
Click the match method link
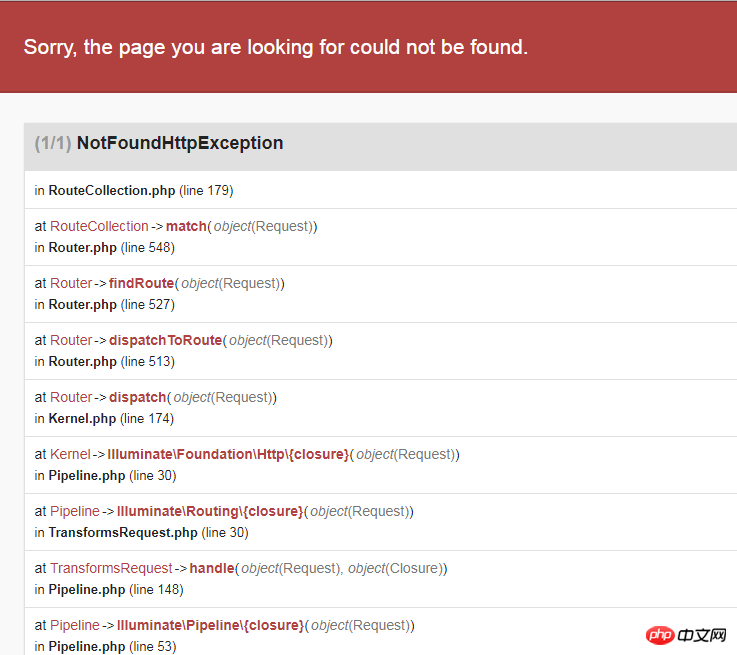(186, 226)
